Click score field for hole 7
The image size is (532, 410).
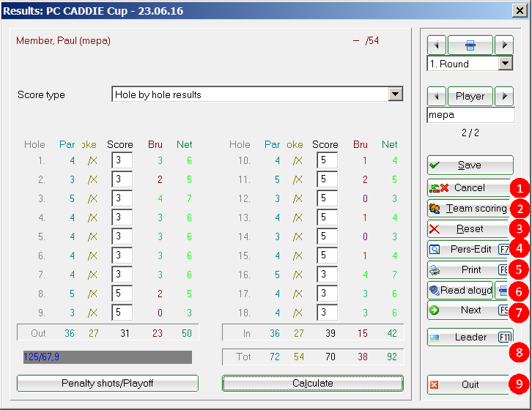(x=122, y=274)
